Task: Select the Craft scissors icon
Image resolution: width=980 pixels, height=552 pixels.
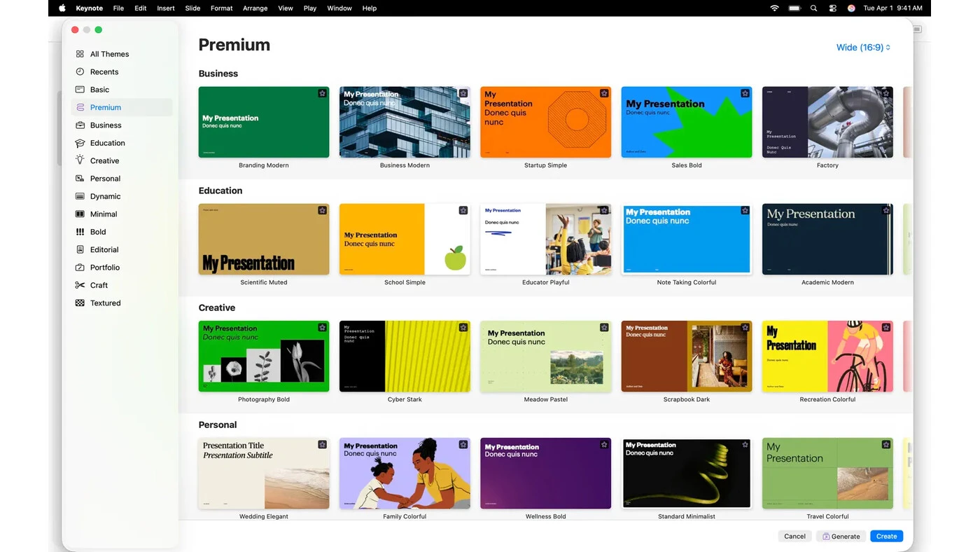Action: 80,285
